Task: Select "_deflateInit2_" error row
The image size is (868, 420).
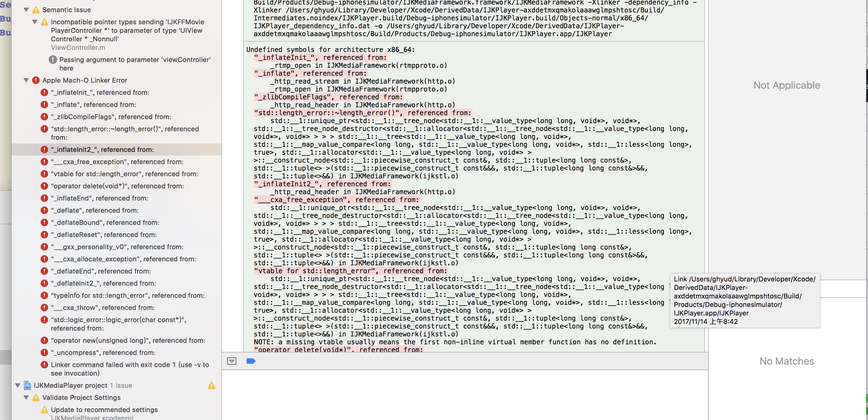Action: (116, 283)
